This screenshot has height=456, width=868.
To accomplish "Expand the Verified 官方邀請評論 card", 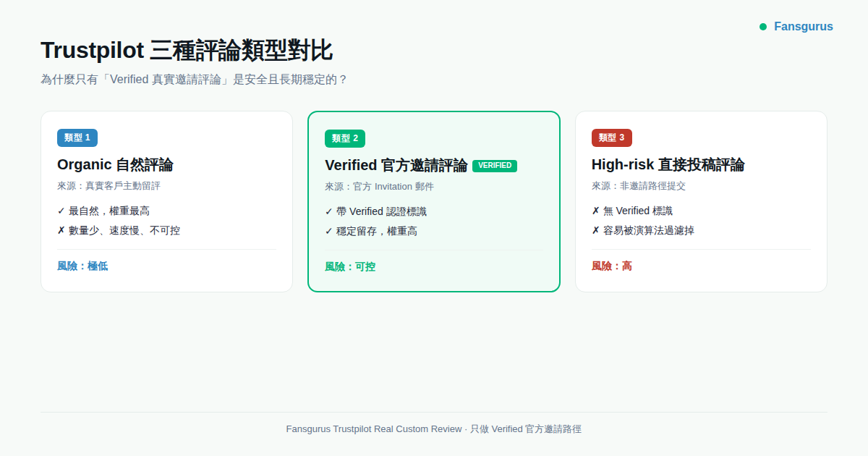I will [x=434, y=201].
